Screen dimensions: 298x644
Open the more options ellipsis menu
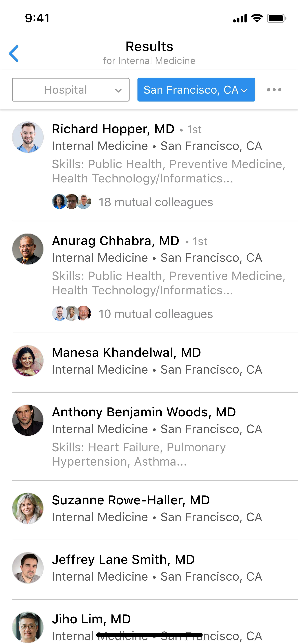[274, 90]
